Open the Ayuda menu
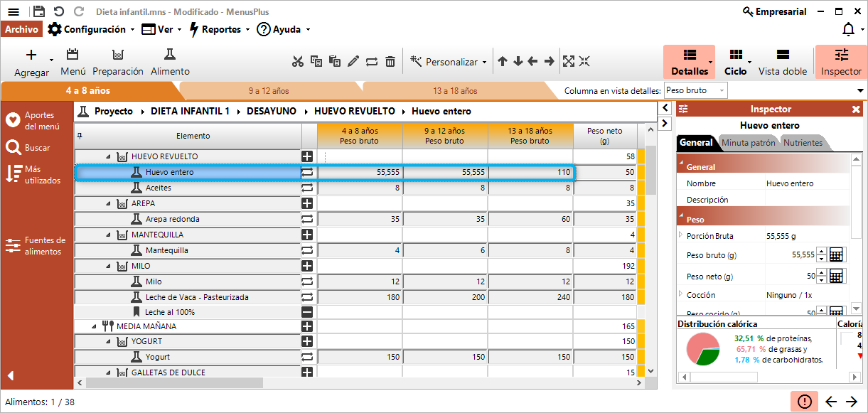The height and width of the screenshot is (413, 868). click(x=284, y=29)
